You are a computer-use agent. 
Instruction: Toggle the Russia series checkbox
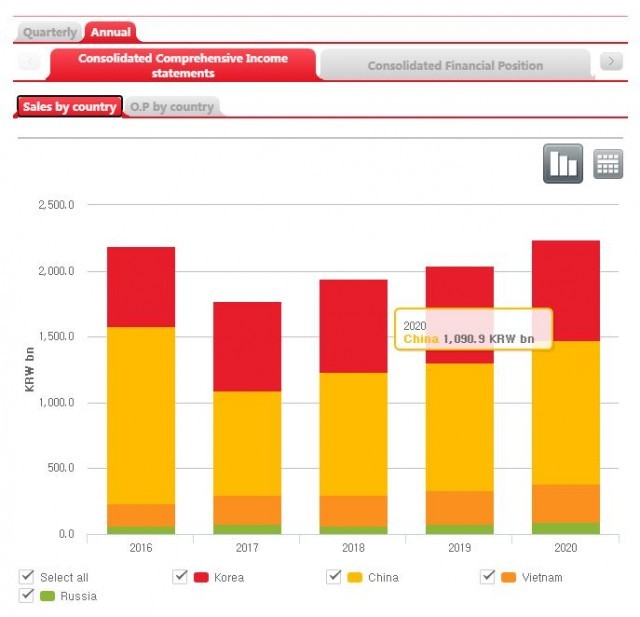click(x=26, y=596)
